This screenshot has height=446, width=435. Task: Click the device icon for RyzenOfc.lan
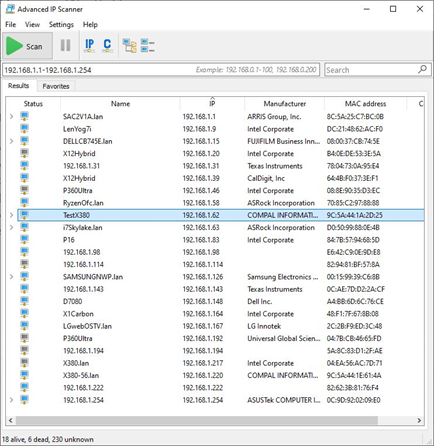click(x=24, y=202)
